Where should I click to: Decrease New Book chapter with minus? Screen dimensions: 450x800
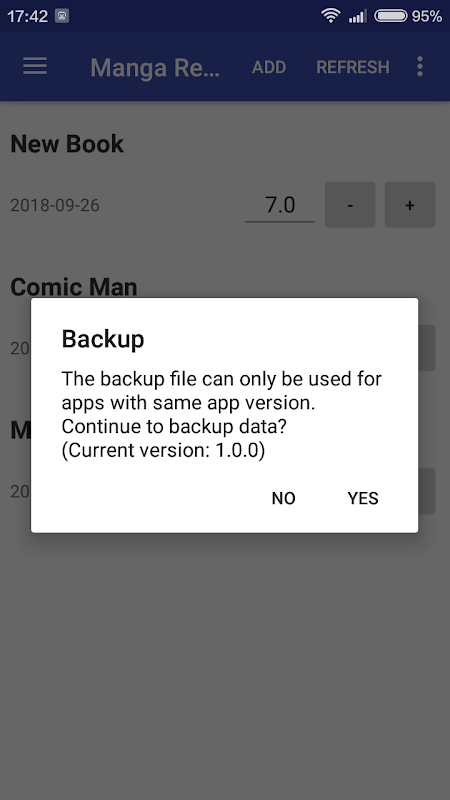click(x=350, y=205)
